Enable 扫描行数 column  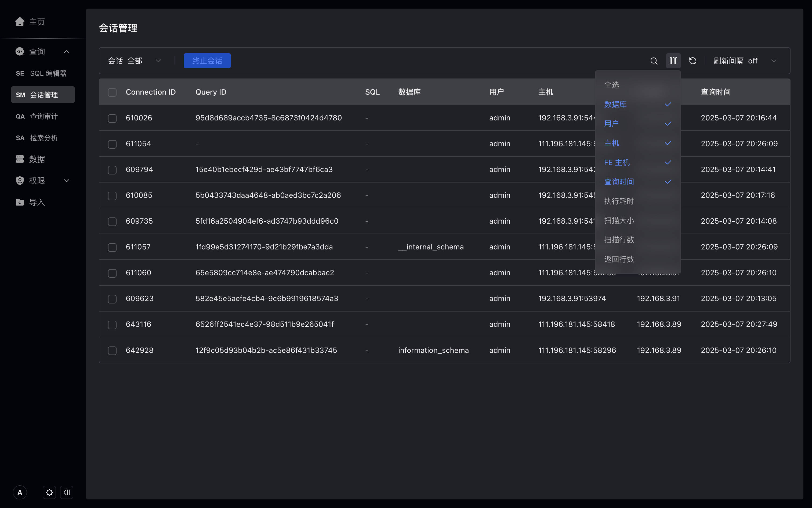tap(638, 240)
